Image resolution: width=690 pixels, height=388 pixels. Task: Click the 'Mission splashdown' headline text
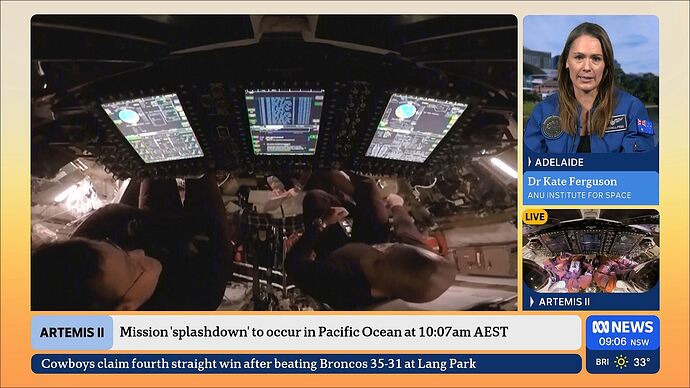tap(314, 332)
